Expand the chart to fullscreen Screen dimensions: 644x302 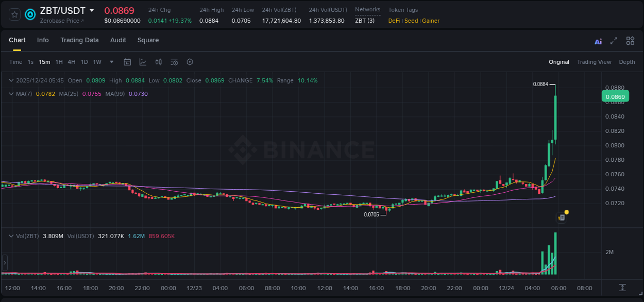pos(613,41)
